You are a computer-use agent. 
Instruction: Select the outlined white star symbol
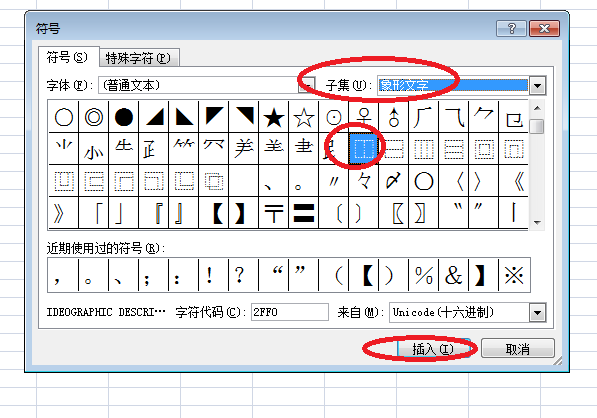pos(304,117)
